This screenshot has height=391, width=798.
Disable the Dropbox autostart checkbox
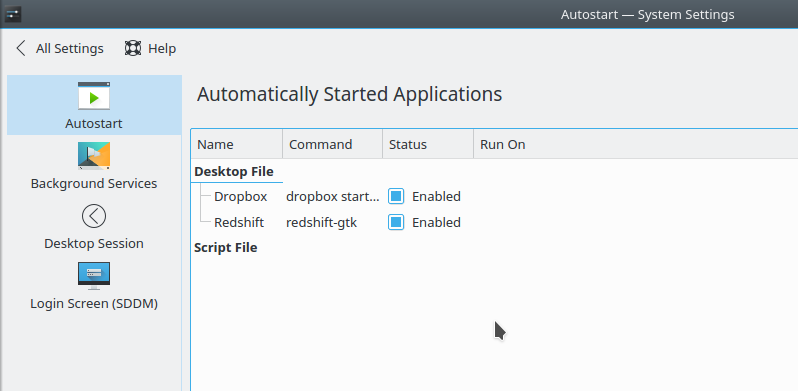click(396, 196)
